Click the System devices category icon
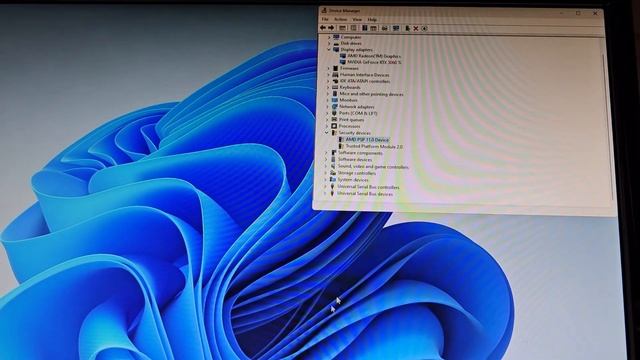The image size is (640, 360). (x=333, y=179)
